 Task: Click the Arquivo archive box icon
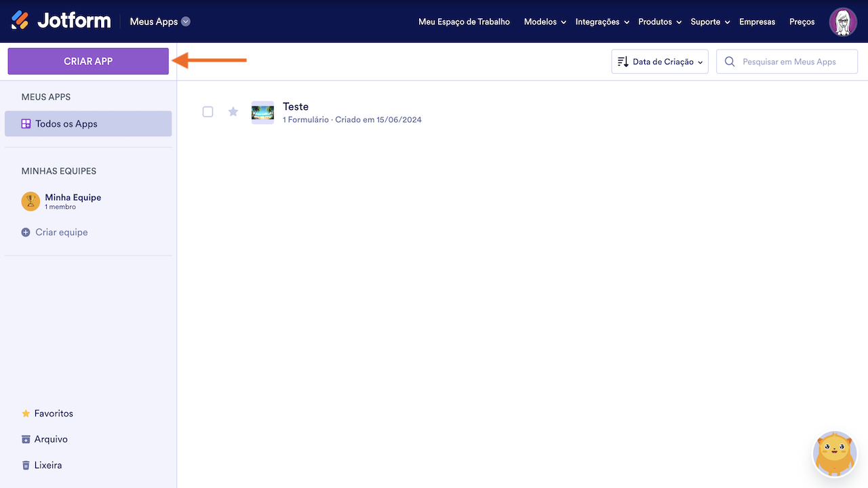(x=26, y=439)
